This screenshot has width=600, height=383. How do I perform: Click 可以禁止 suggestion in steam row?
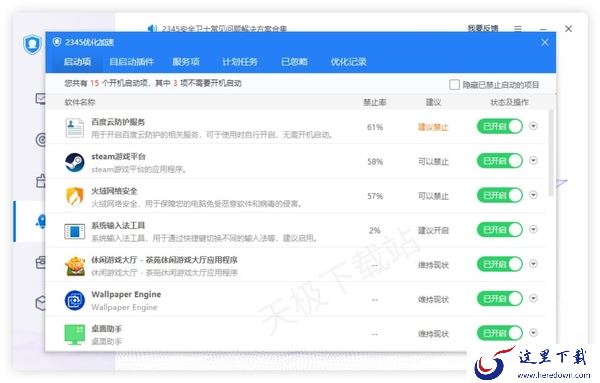(433, 161)
